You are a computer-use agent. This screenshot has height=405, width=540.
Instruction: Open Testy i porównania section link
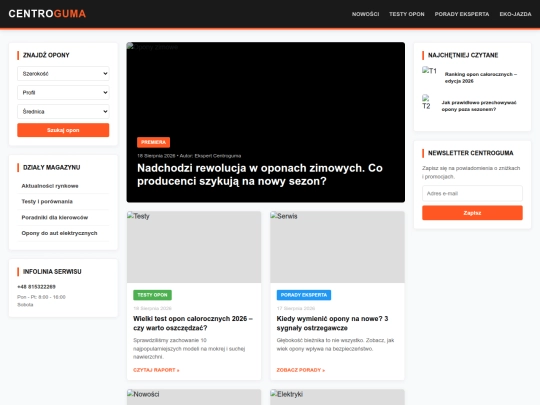[x=47, y=201]
